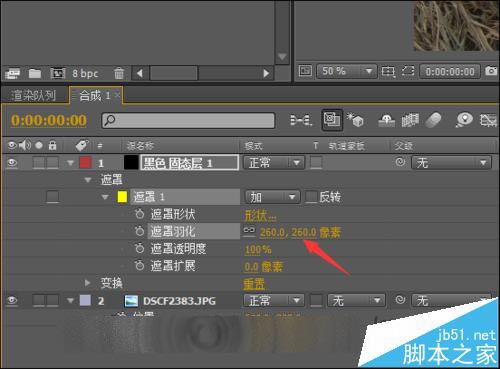The width and height of the screenshot is (500, 369).
Task: Click the title/action safe grid icon
Action: [x=388, y=71]
